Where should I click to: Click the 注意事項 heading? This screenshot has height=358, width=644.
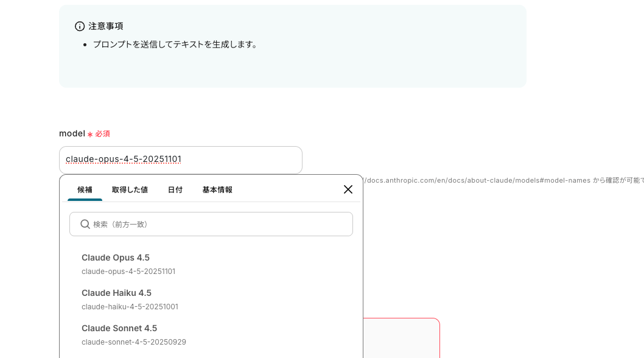105,26
